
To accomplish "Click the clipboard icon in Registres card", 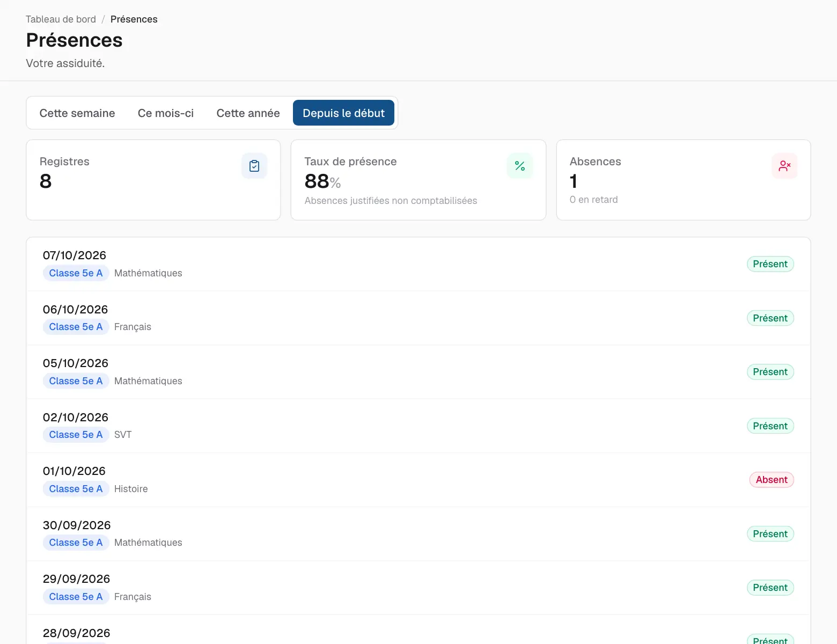I will pyautogui.click(x=254, y=166).
